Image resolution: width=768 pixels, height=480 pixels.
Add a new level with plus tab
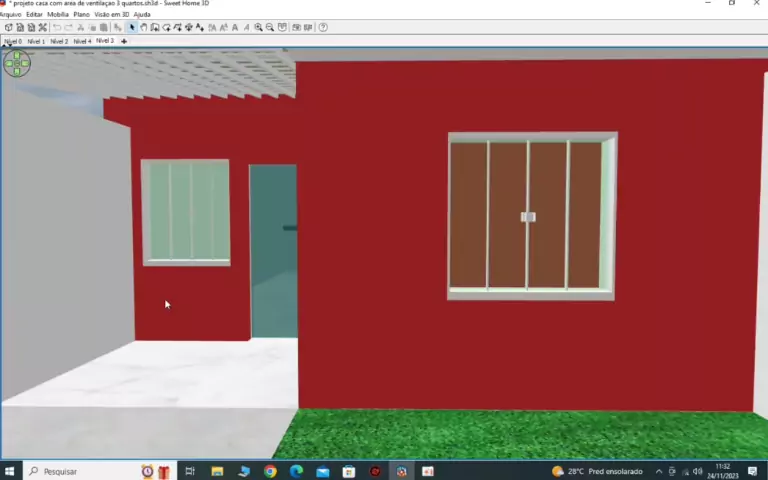coord(124,41)
